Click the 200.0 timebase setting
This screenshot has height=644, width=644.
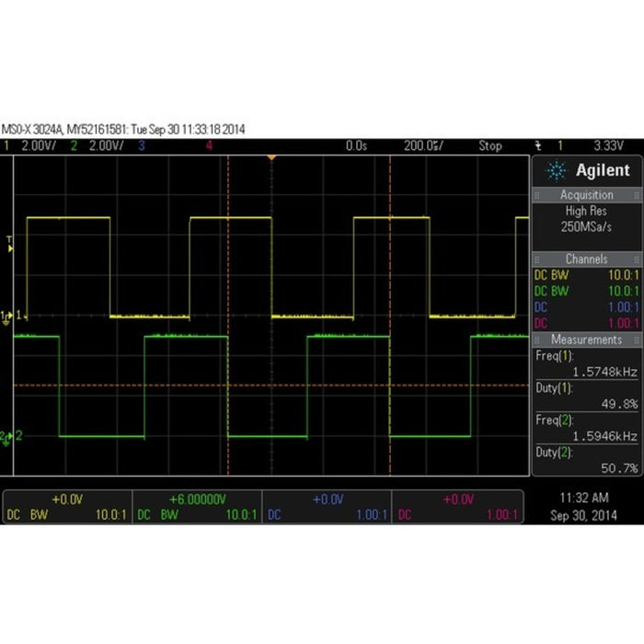coord(423,145)
